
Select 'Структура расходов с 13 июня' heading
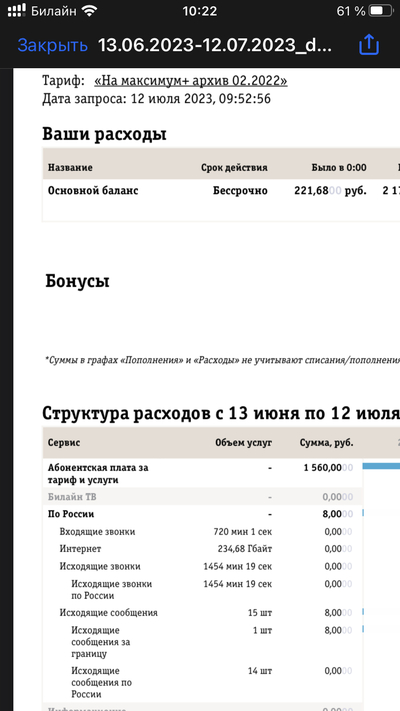(x=221, y=413)
